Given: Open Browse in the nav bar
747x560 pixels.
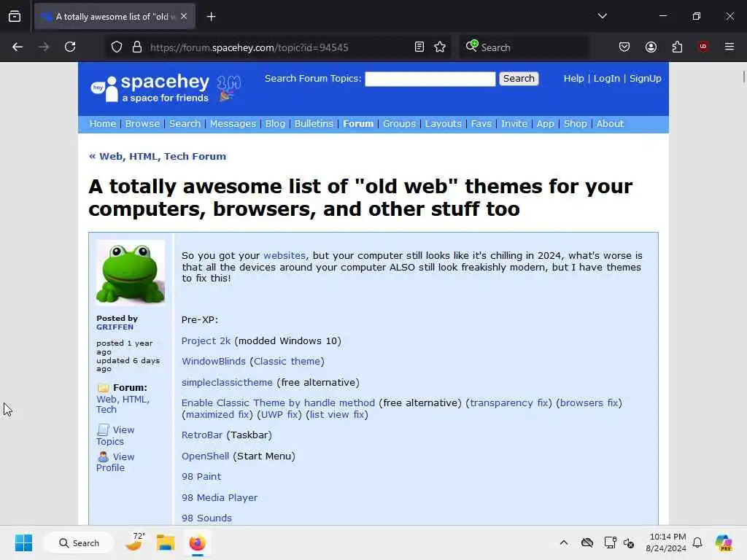Looking at the screenshot, I should coord(142,124).
